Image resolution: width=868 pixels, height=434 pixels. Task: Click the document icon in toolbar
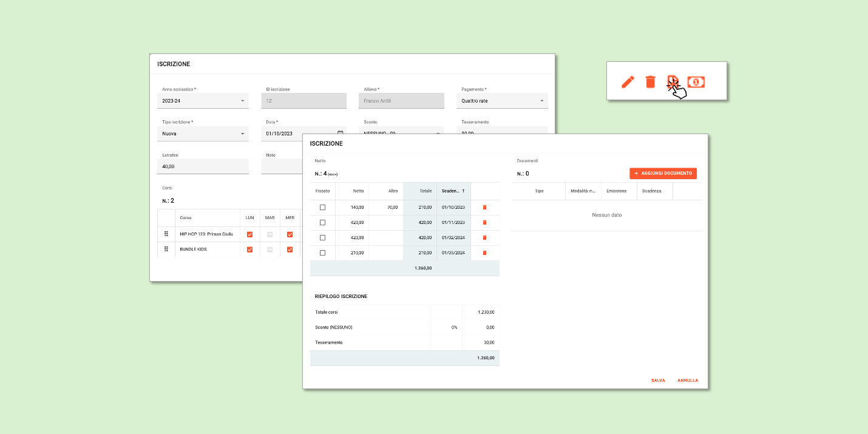tap(672, 82)
